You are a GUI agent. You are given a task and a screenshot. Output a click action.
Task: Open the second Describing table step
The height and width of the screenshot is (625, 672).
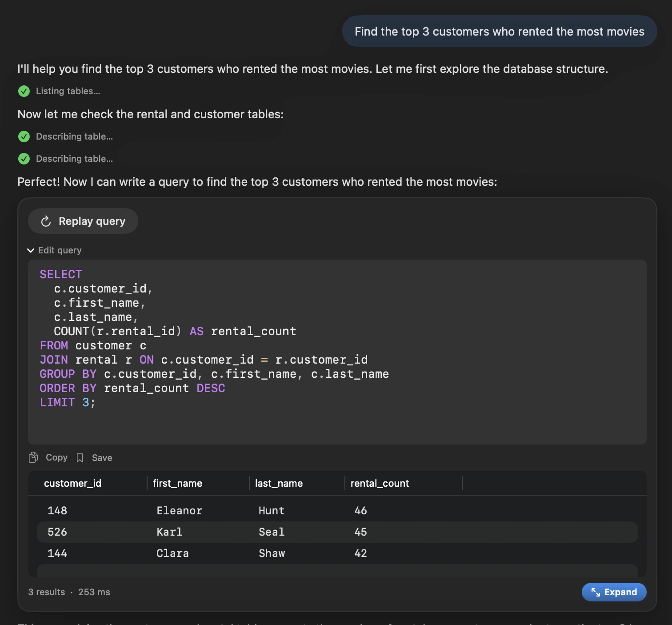74,159
